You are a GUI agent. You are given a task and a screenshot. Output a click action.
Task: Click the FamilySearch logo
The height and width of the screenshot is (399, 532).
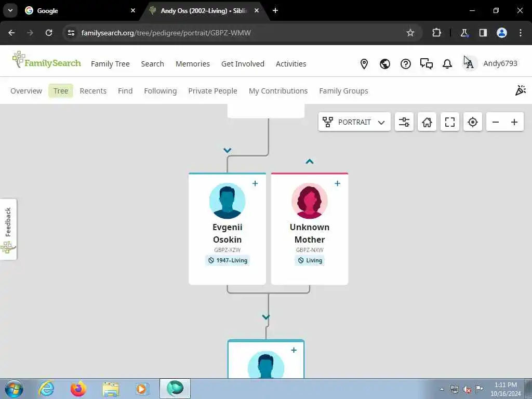[x=46, y=60]
